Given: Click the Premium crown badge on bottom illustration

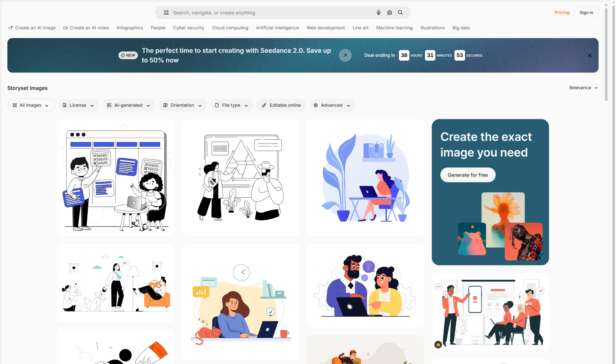Looking at the screenshot, I should pos(438,344).
